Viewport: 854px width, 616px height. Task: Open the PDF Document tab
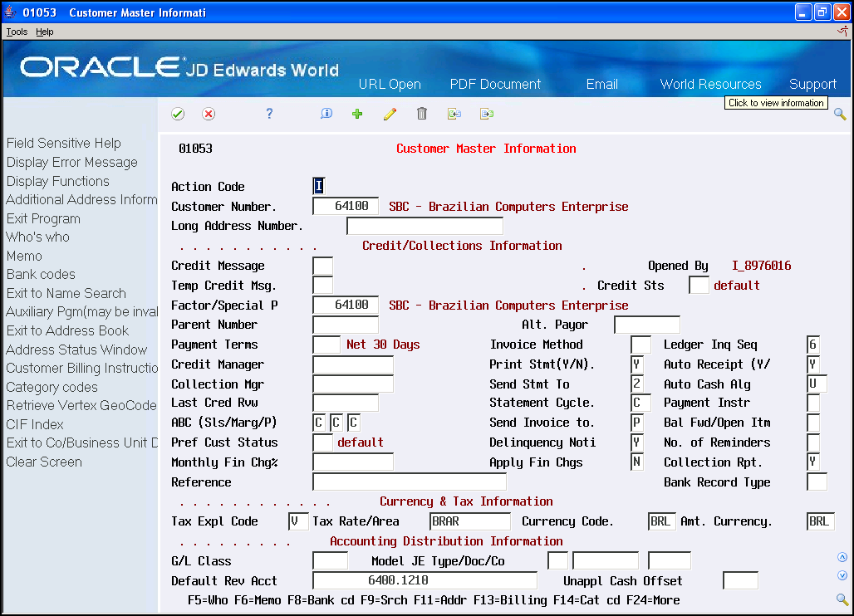(x=495, y=85)
